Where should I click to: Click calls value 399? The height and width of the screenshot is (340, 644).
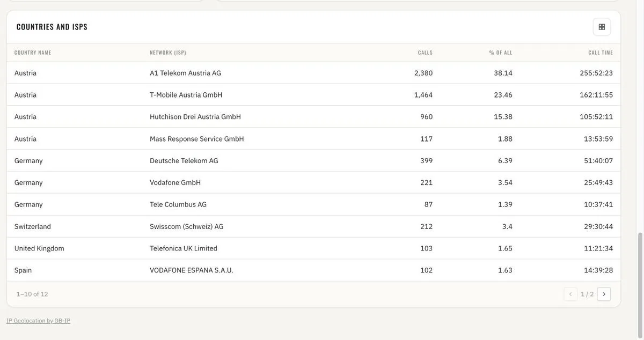point(427,161)
